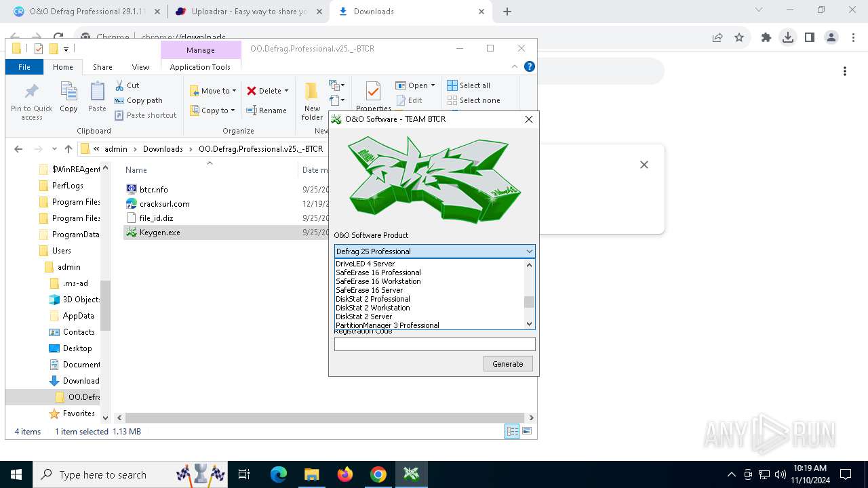Expand the Delete dropdown arrow
This screenshot has width=868, height=488.
[x=286, y=91]
